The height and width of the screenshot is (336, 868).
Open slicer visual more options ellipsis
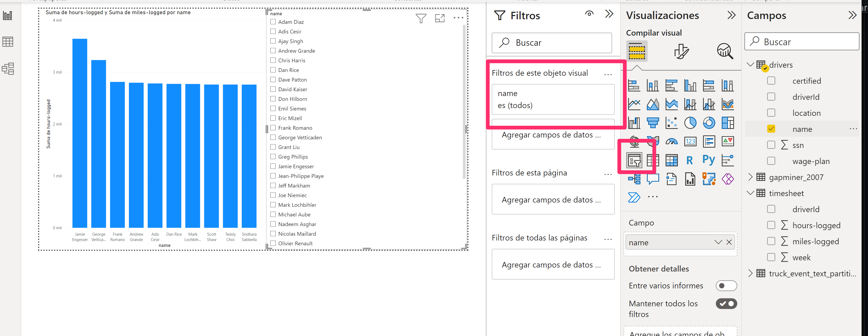[x=458, y=18]
